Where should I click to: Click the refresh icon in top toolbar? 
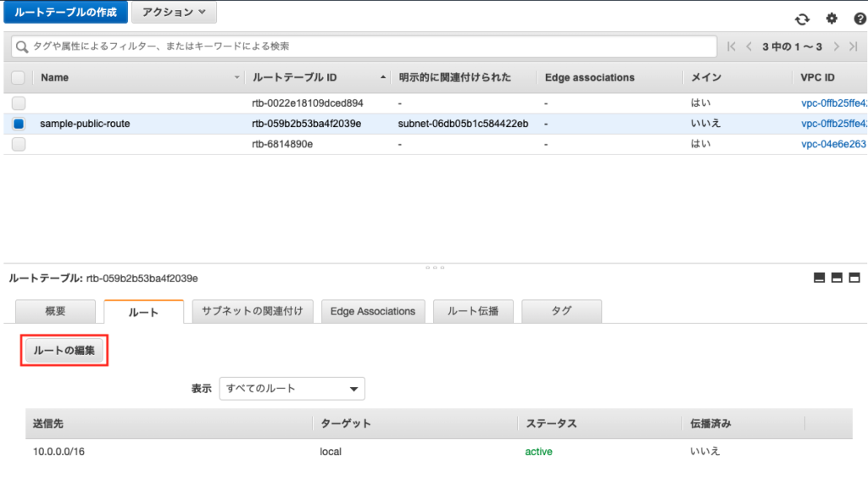click(x=801, y=19)
